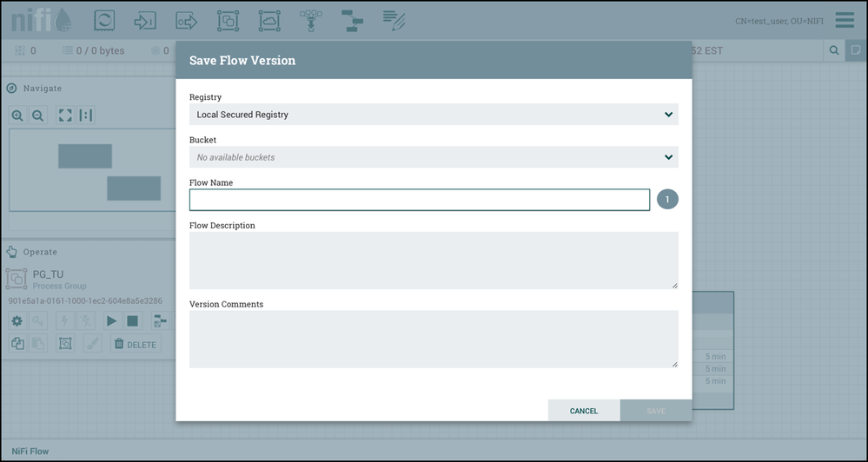The height and width of the screenshot is (462, 868).
Task: Click the Group icon in Operate panel
Action: point(65,344)
